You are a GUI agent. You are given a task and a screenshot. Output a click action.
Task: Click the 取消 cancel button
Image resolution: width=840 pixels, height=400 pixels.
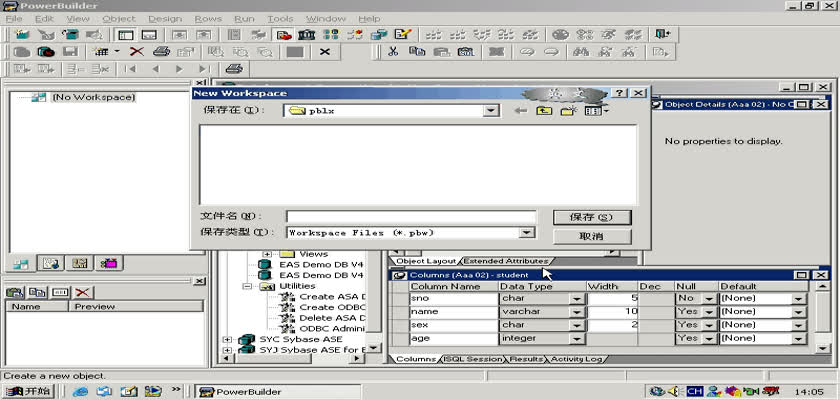pos(592,236)
